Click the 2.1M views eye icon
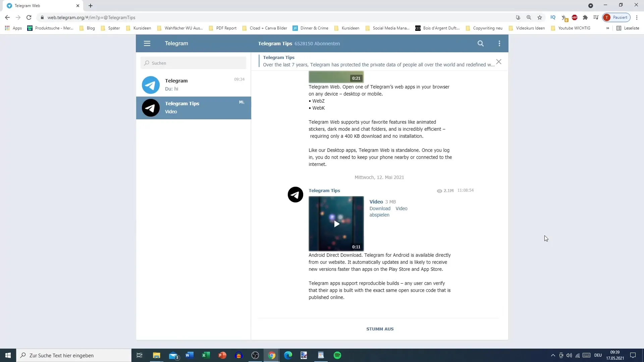Screen dimensions: 644x362 (x=439, y=191)
